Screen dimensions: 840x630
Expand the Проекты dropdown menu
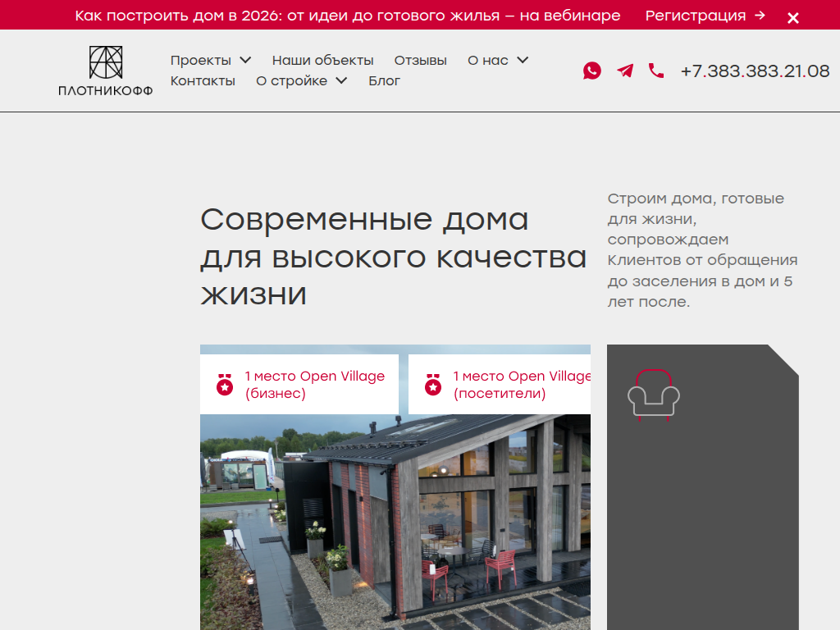[203, 59]
